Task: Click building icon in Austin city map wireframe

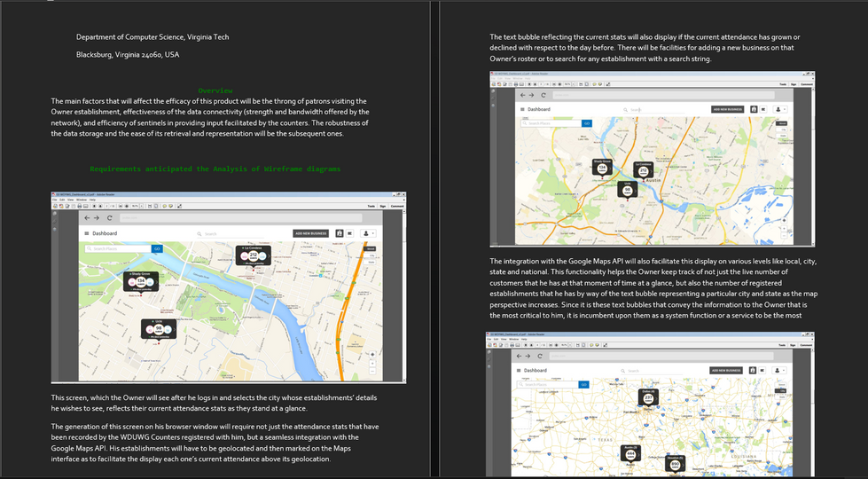Action: pos(754,109)
